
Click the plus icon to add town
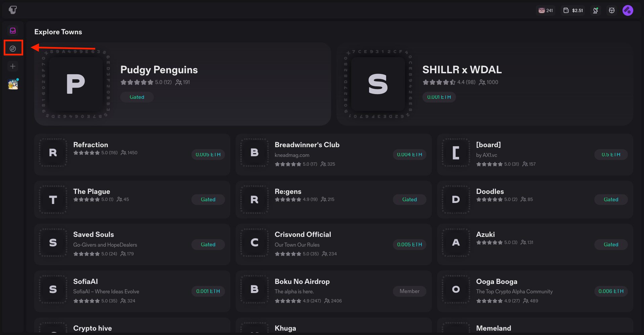tap(13, 66)
